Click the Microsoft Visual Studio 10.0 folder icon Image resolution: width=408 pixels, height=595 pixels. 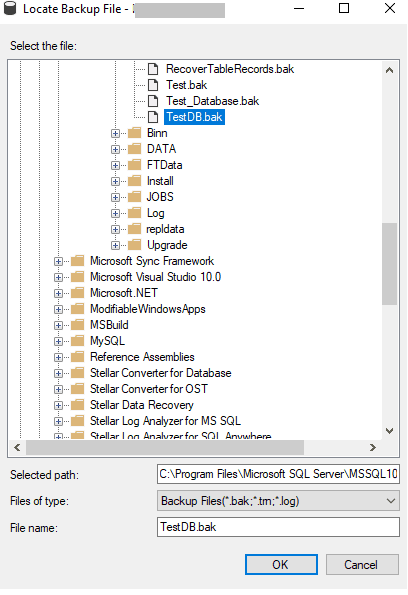(x=77, y=277)
